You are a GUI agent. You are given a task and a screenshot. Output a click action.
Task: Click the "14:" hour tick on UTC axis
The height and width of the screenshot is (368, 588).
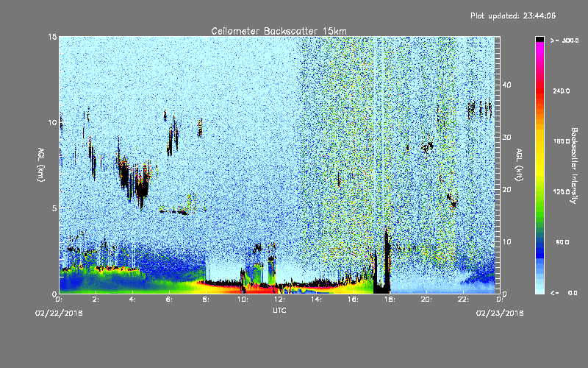[x=316, y=300]
